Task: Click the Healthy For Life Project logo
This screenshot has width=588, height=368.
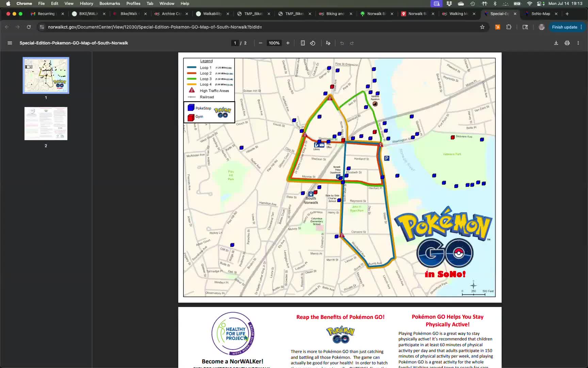Action: 233,334
